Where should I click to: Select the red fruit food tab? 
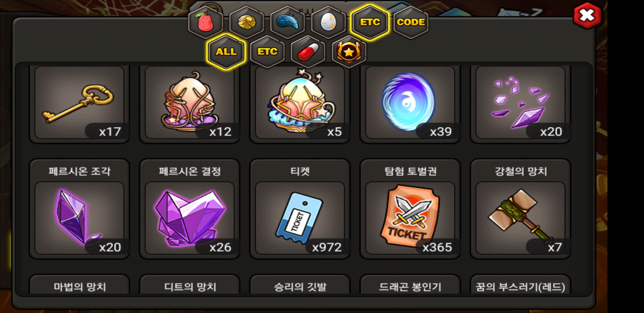coord(206,22)
